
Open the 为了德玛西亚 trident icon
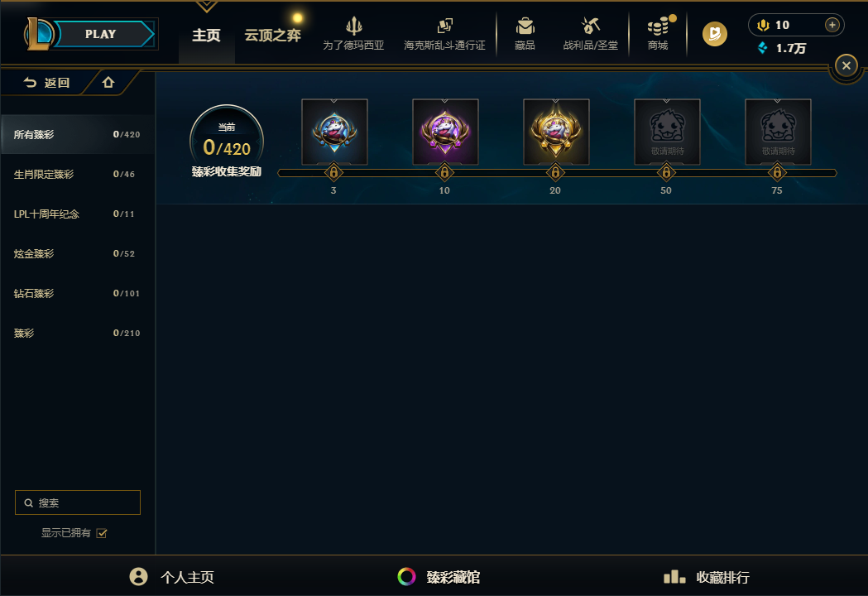click(353, 26)
